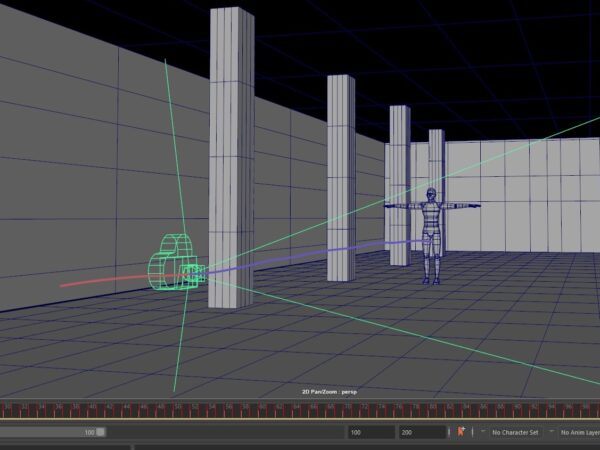Click the 2D Pan/Zoom : persp viewport label
The width and height of the screenshot is (600, 450).
click(x=329, y=392)
